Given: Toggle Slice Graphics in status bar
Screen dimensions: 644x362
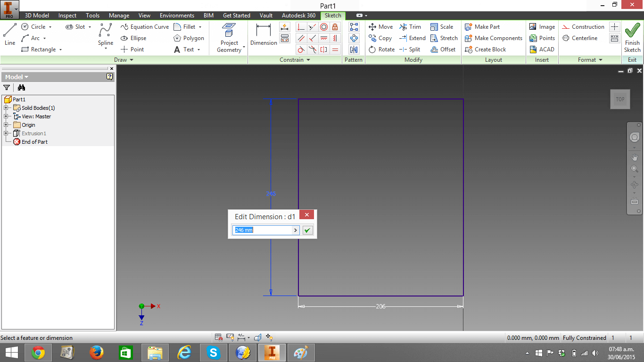Looking at the screenshot, I should pyautogui.click(x=257, y=337).
